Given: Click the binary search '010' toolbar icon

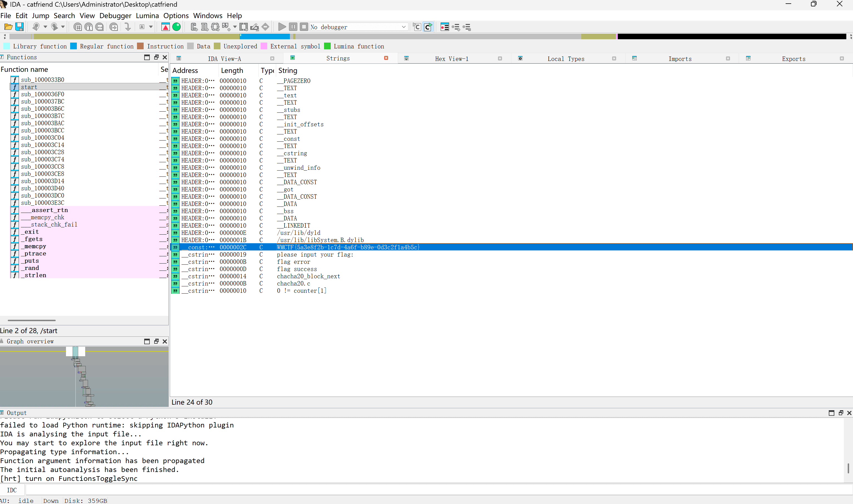Looking at the screenshot, I should tap(100, 27).
